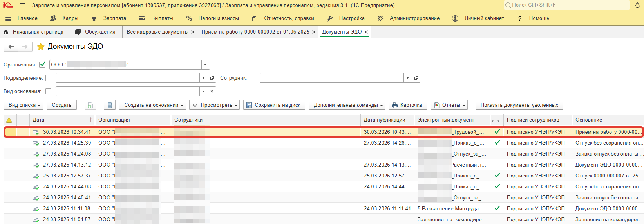The image size is (644, 224).
Task: Expand the Дополнительные команды menu
Action: (347, 105)
